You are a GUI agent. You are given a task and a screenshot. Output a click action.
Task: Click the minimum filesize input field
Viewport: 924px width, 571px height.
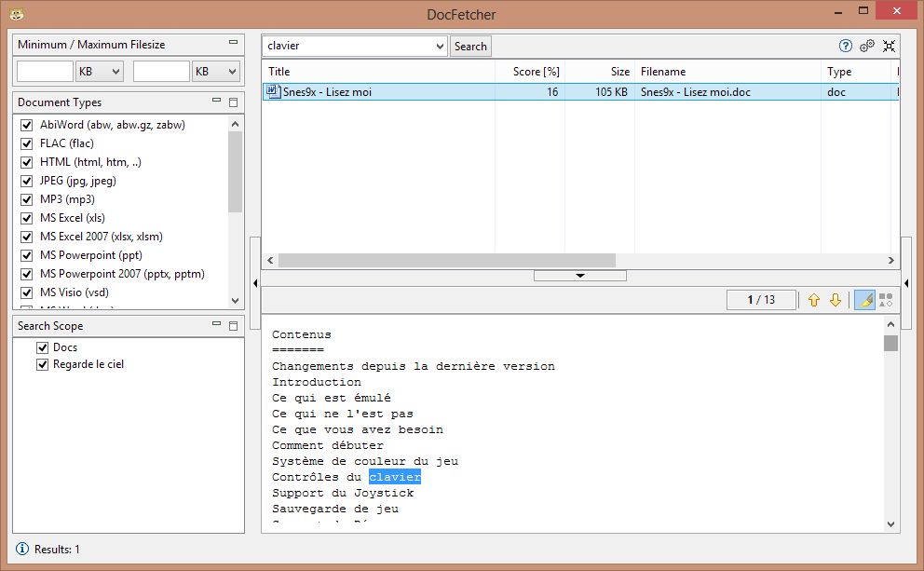45,72
